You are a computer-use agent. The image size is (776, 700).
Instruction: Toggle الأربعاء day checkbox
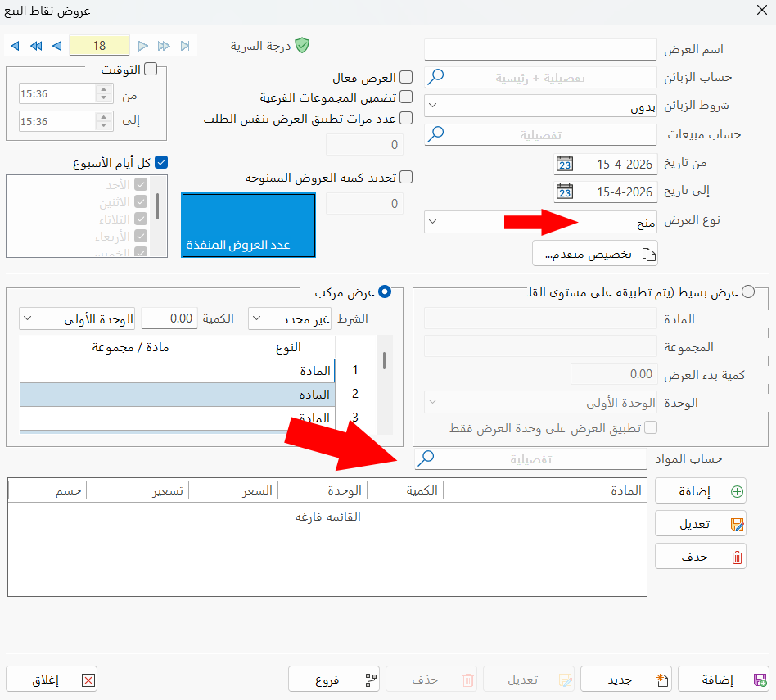(x=141, y=236)
